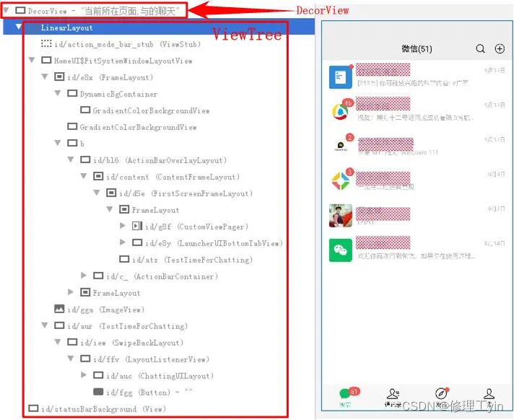514x420 pixels.
Task: Select the id/action_mode_bar_stub ViewStub row
Action: point(121,44)
